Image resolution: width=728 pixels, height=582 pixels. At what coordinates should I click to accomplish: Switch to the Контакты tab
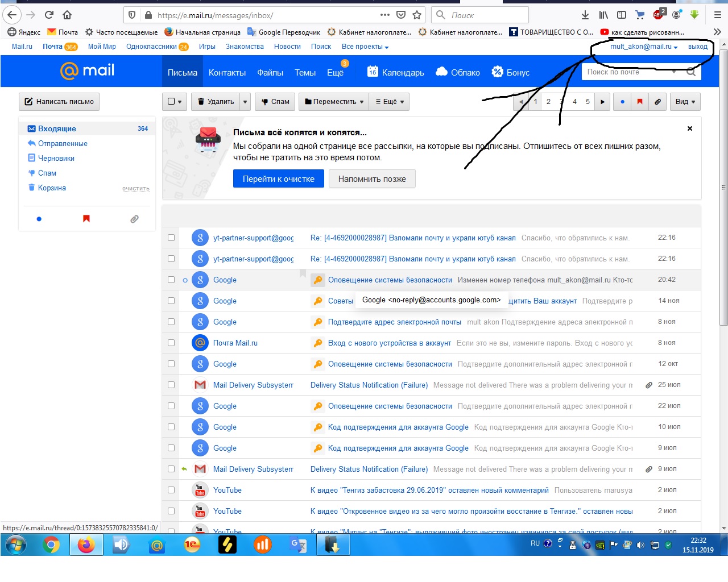click(x=227, y=72)
